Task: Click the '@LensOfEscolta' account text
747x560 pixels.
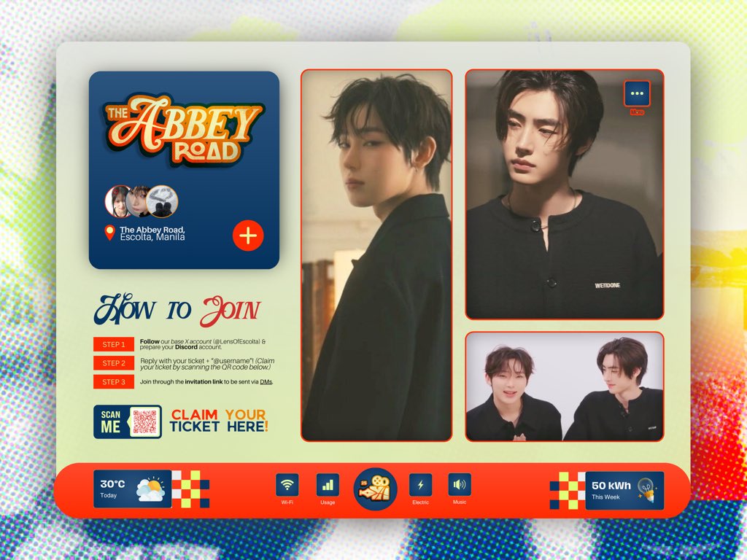Action: click(x=237, y=341)
